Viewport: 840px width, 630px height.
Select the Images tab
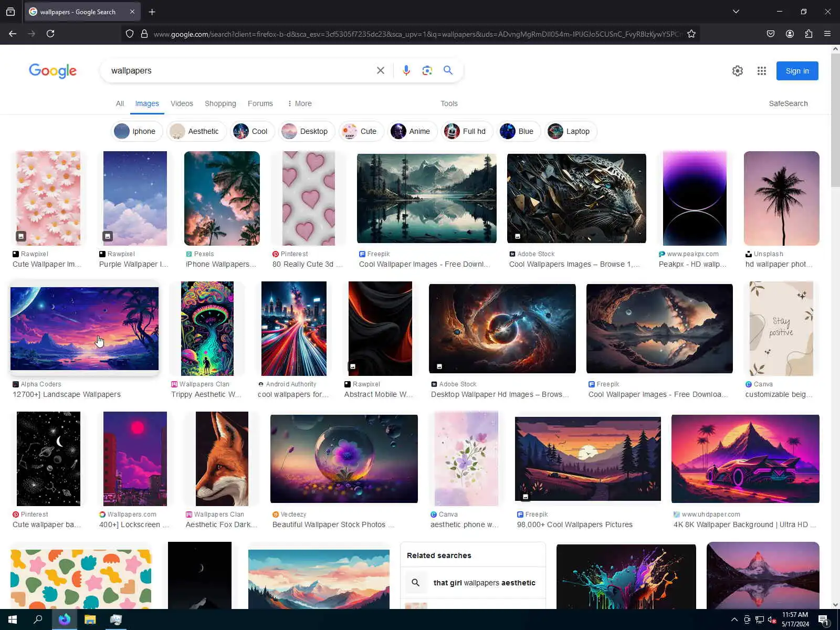click(147, 103)
